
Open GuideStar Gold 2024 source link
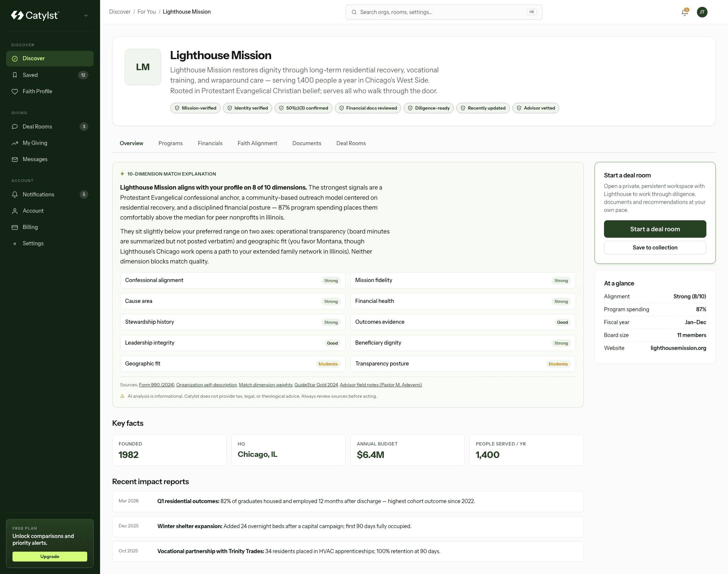[316, 385]
